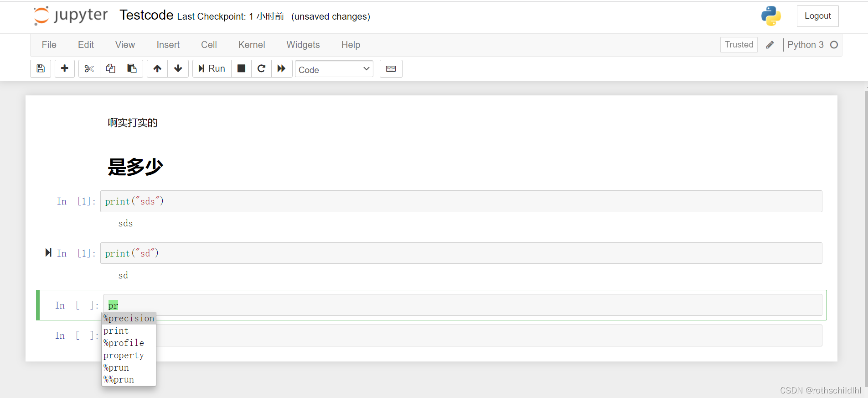Cut selected cells with the scissors icon

89,68
